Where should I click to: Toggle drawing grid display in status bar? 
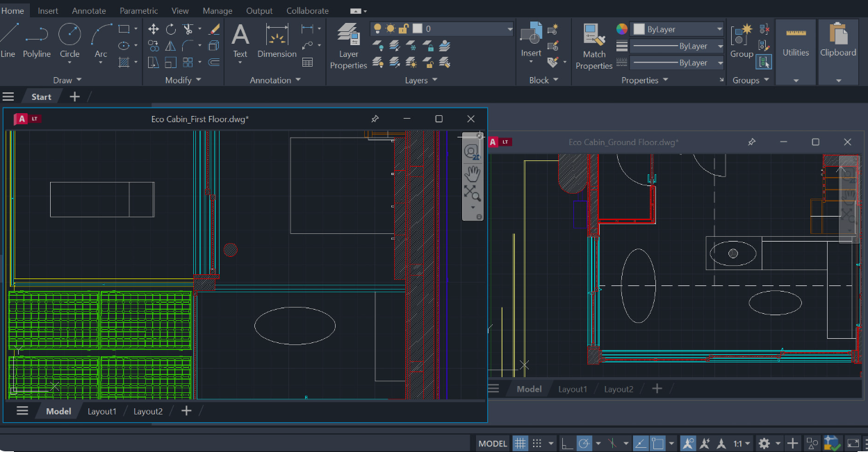tap(521, 443)
